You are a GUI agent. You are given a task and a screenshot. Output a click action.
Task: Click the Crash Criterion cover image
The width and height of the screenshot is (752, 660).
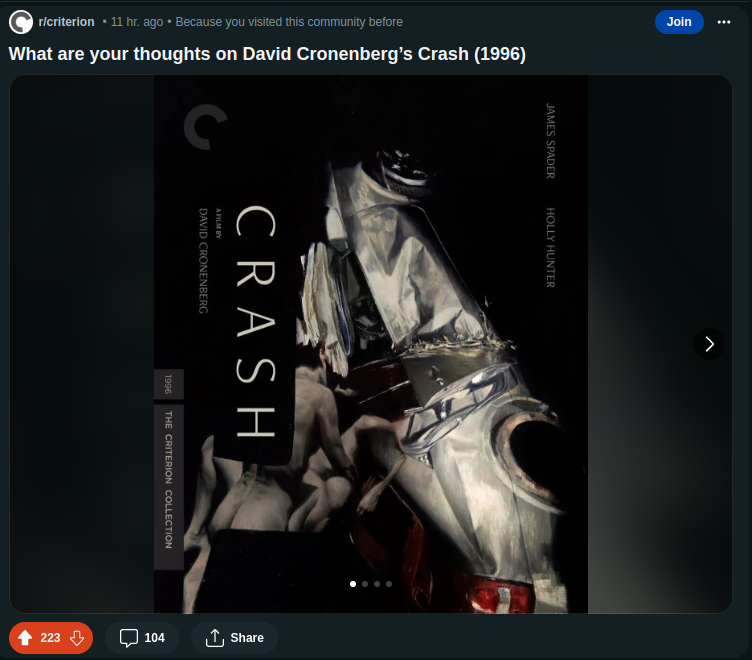371,344
